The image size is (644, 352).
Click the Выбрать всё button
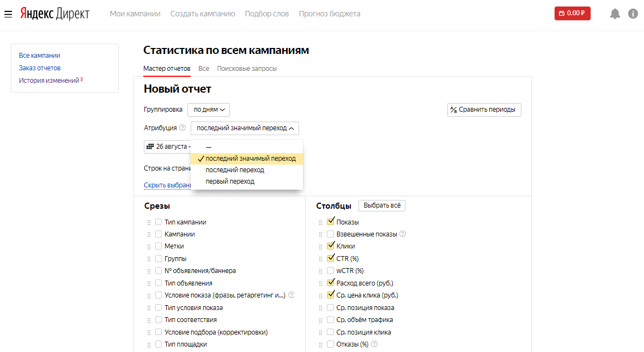pos(381,205)
